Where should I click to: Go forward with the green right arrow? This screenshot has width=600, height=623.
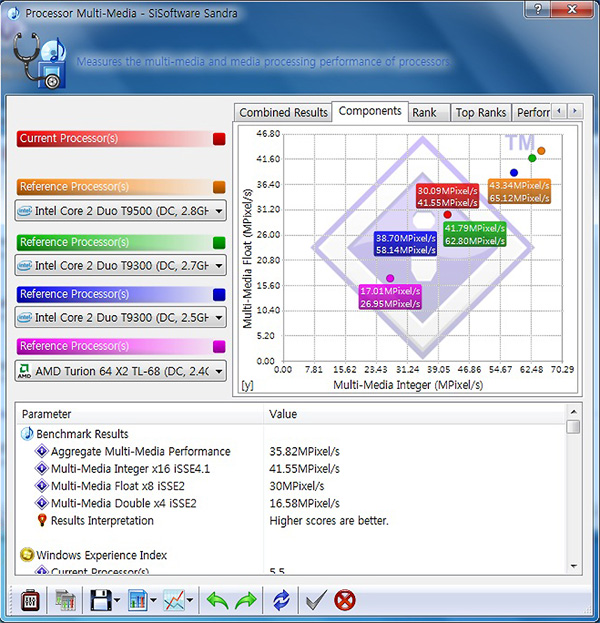[x=246, y=600]
